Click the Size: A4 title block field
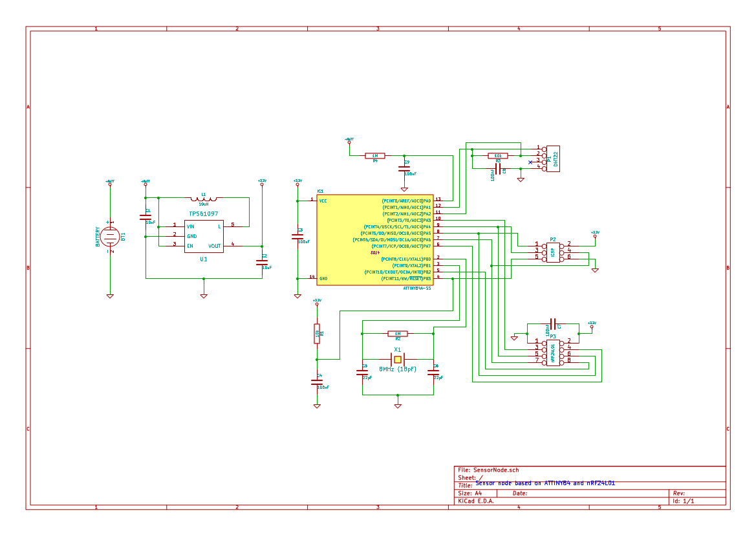The width and height of the screenshot is (756, 535). (470, 494)
